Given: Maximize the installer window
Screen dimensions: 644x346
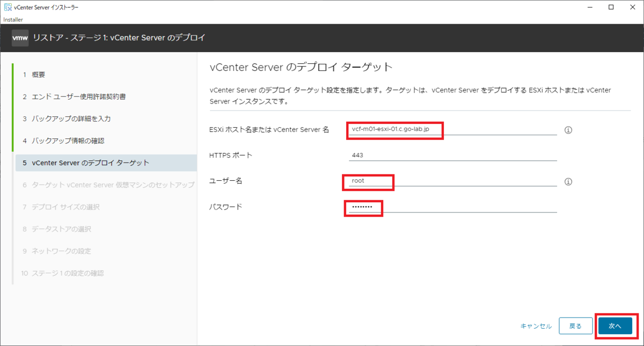Looking at the screenshot, I should [x=611, y=8].
